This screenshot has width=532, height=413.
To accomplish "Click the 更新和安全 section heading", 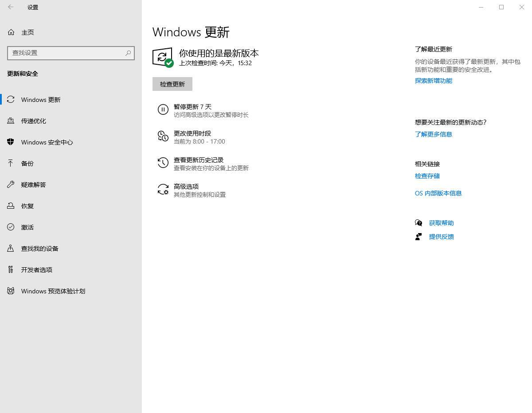I will tap(23, 74).
